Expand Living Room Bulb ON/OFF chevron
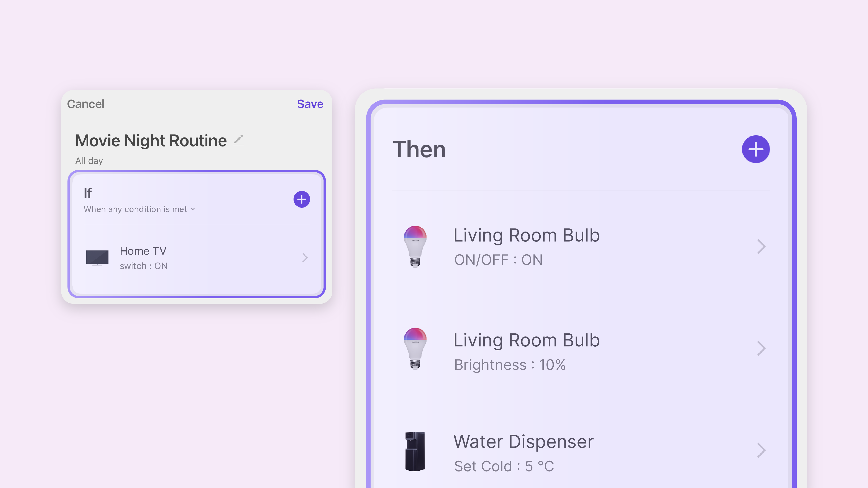Viewport: 868px width, 488px height. click(761, 246)
